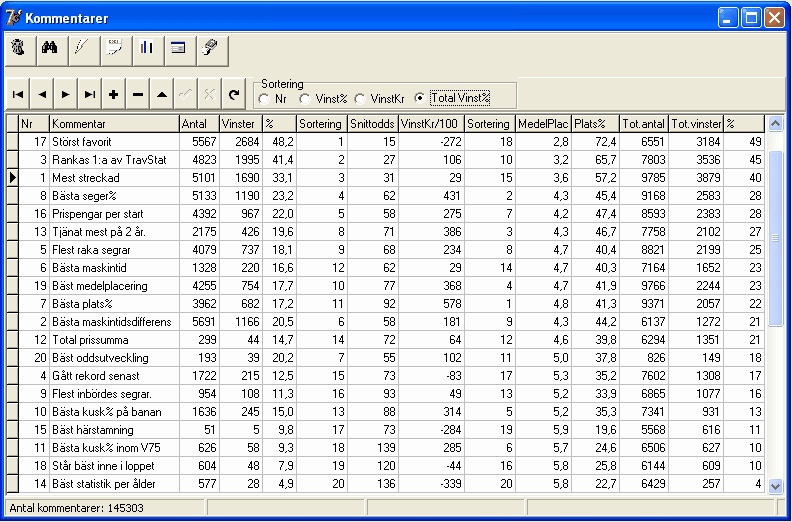Select row indicator for Mest streckad
792x522 pixels.
pos(12,178)
